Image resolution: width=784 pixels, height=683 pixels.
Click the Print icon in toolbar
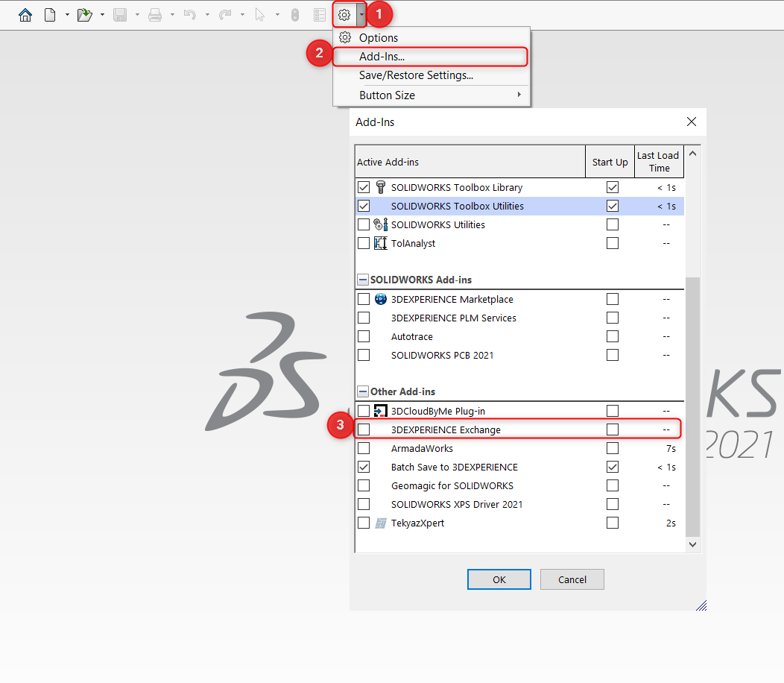(x=155, y=15)
